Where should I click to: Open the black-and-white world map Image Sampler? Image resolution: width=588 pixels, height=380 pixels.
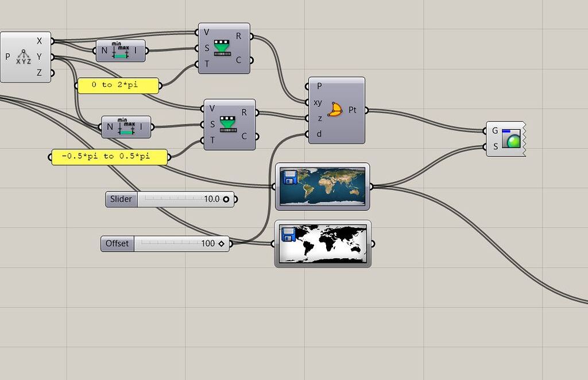click(x=323, y=243)
